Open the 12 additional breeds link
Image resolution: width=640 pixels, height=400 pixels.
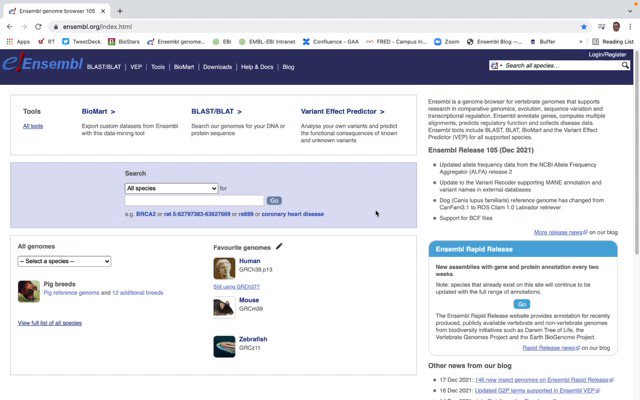coord(138,293)
